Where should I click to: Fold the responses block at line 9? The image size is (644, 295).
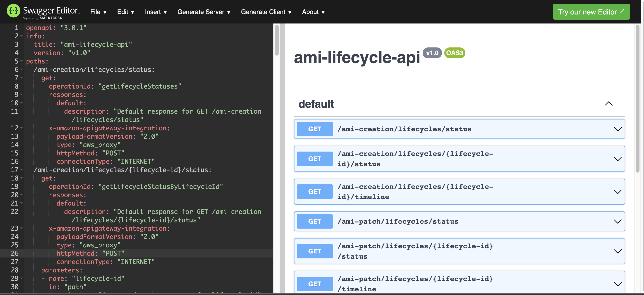click(x=21, y=95)
